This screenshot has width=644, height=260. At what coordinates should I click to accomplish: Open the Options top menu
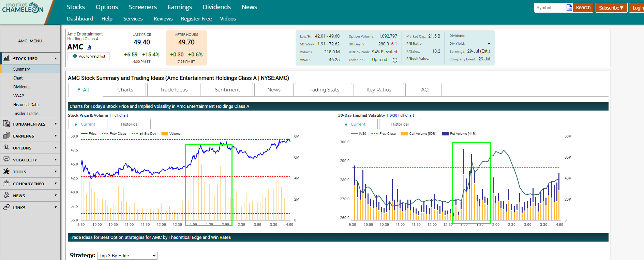[x=107, y=7]
